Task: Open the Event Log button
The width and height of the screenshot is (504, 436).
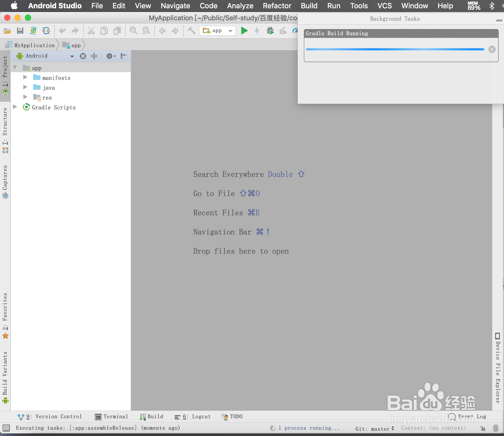Action: (467, 417)
